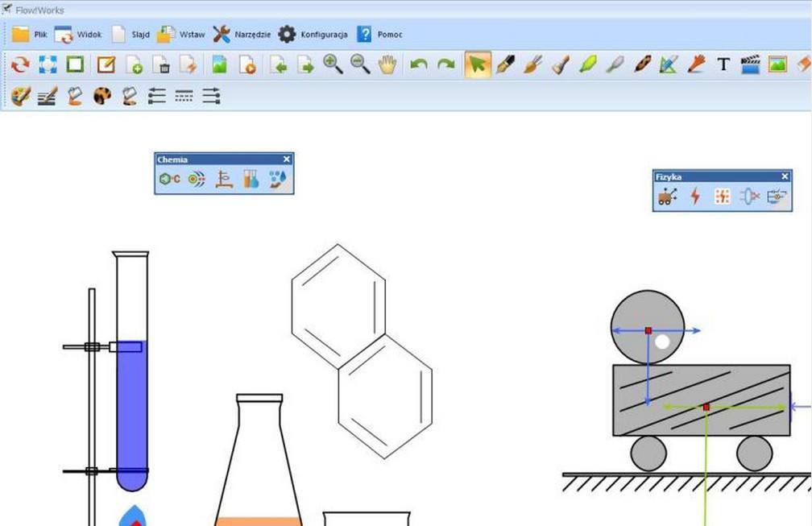This screenshot has height=526, width=812.
Task: Click the green undo arrow
Action: click(x=418, y=64)
